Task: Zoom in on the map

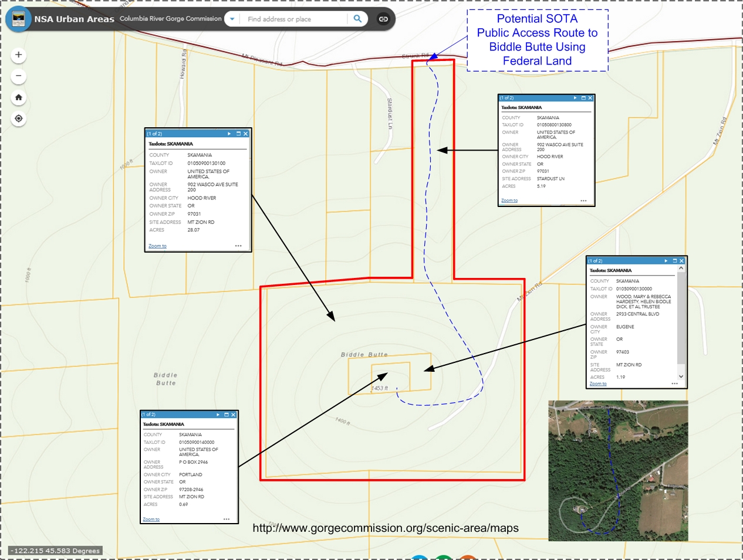Action: [x=19, y=55]
